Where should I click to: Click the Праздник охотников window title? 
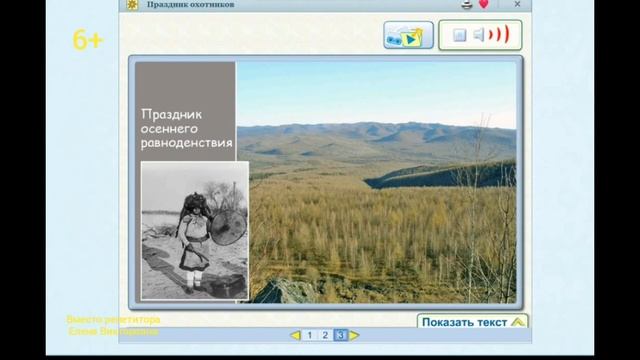[190, 4]
